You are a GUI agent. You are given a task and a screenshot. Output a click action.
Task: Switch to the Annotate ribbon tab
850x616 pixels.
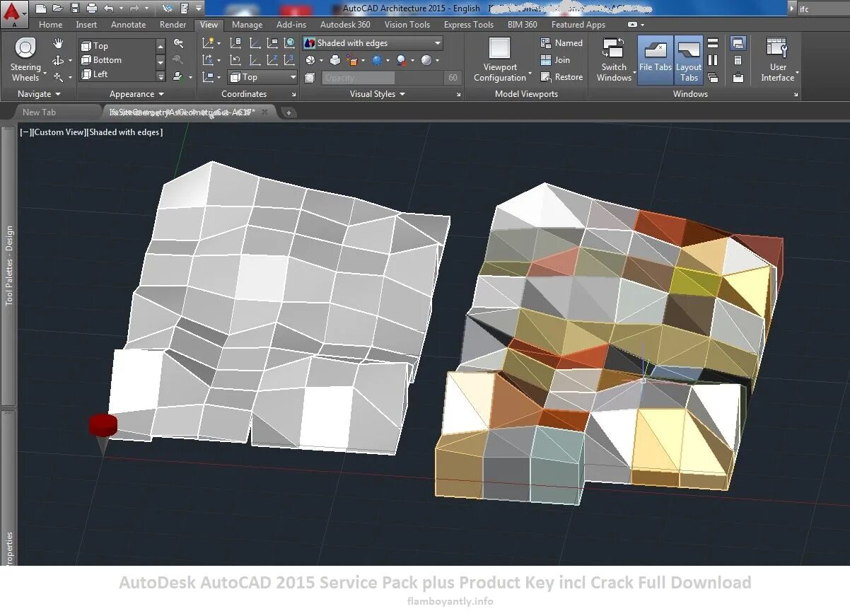coord(128,25)
